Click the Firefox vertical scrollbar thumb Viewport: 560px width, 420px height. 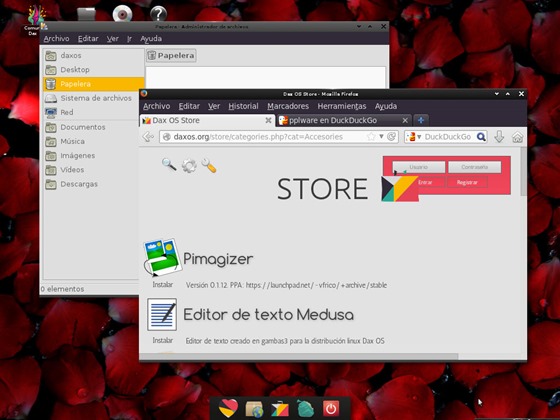point(523,171)
